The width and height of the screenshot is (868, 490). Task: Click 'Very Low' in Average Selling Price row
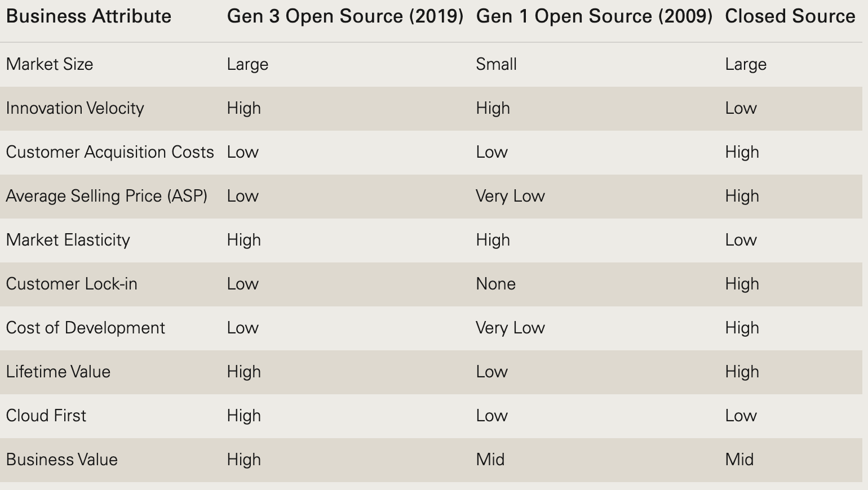point(510,196)
